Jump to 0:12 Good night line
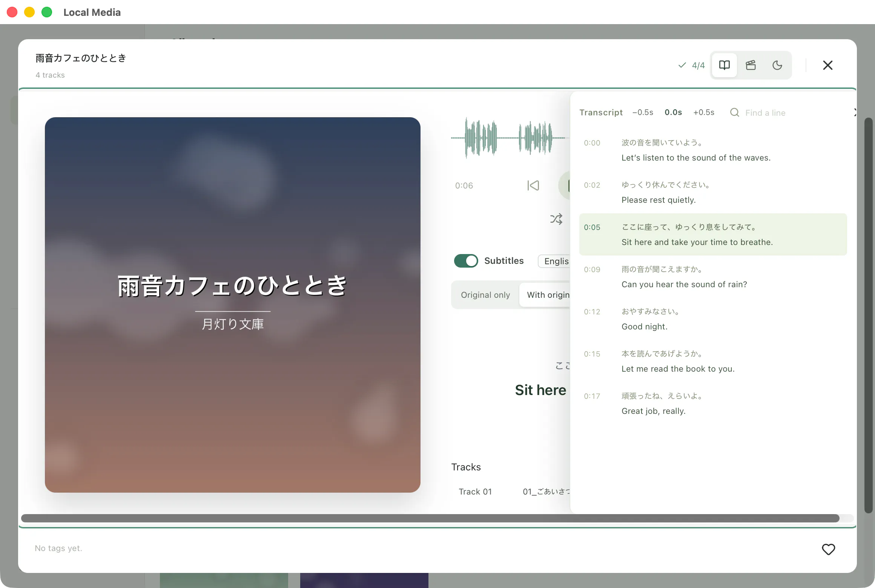 point(713,319)
